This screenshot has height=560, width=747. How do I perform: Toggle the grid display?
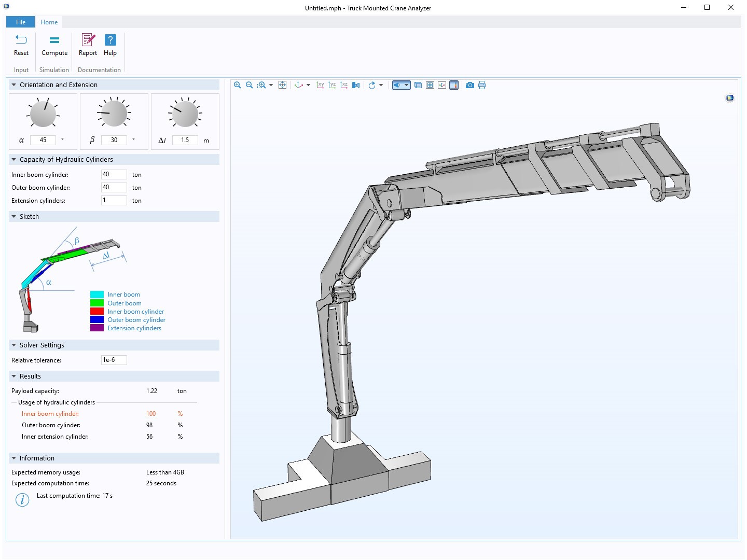[x=430, y=85]
